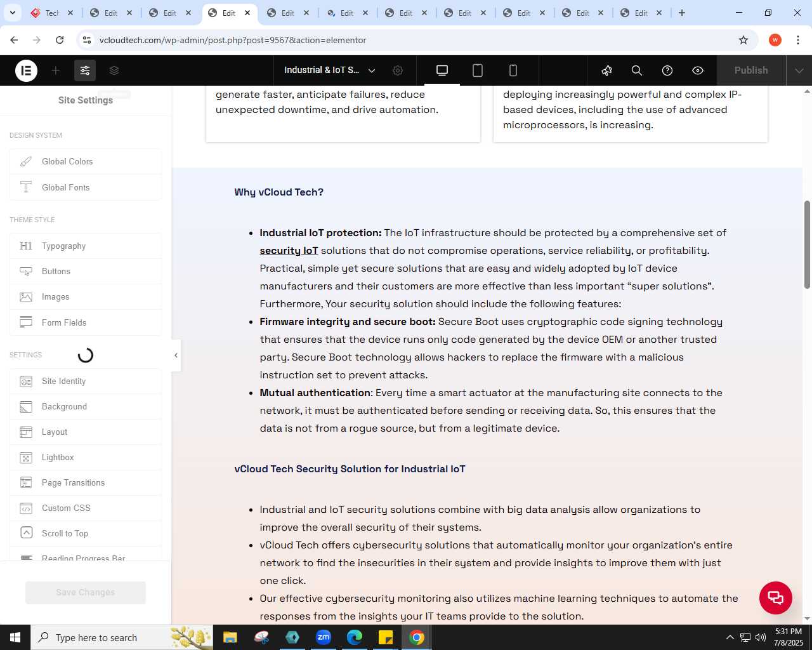This screenshot has width=812, height=650.
Task: Go back in browser history
Action: (x=14, y=40)
